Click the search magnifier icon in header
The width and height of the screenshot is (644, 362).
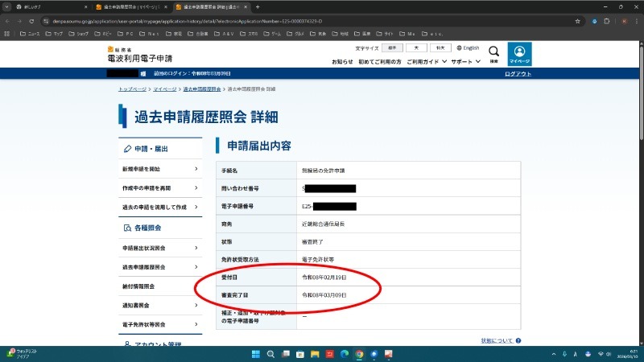493,53
